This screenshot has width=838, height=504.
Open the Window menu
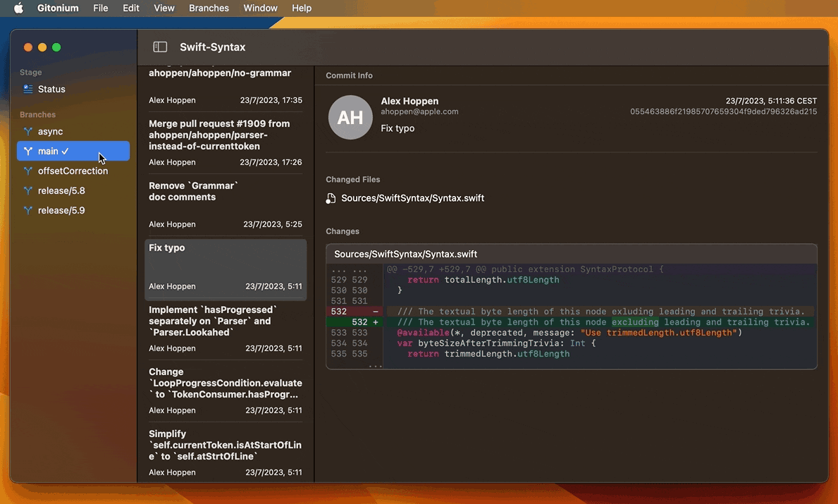260,8
